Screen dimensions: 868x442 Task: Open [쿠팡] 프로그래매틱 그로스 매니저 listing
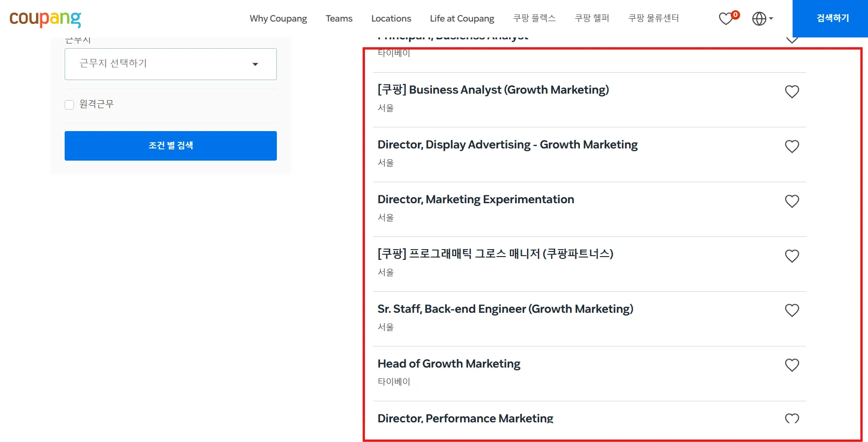[496, 254]
